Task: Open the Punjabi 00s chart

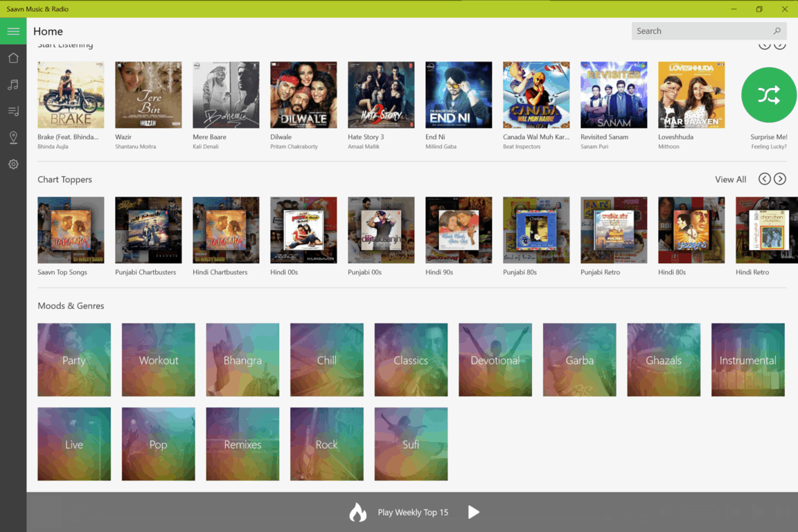Action: point(381,230)
